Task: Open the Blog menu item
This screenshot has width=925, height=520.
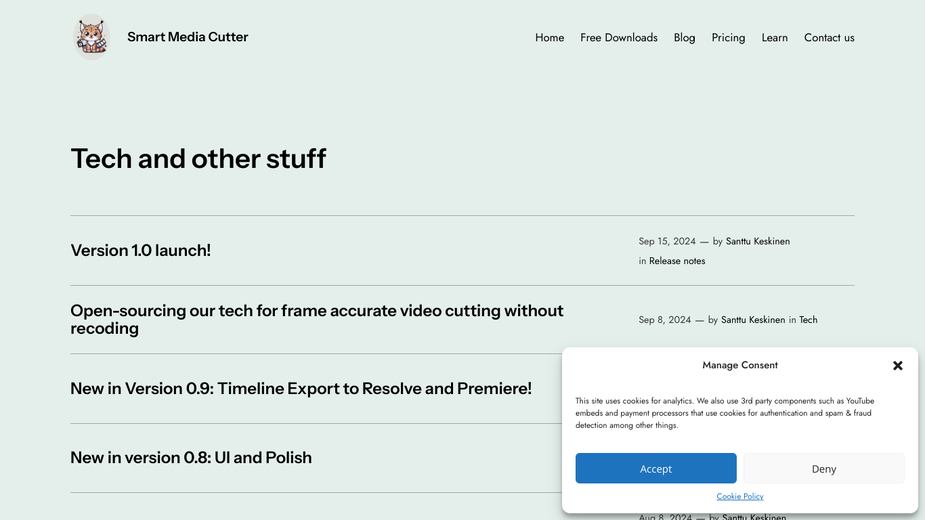Action: (x=684, y=38)
